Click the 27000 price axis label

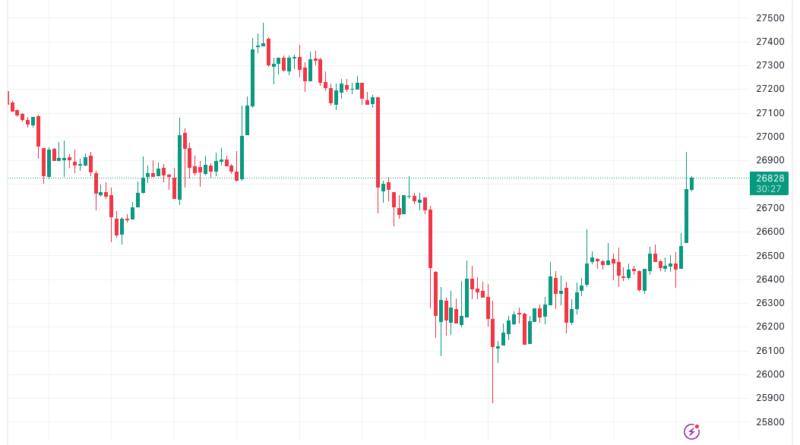click(x=768, y=137)
